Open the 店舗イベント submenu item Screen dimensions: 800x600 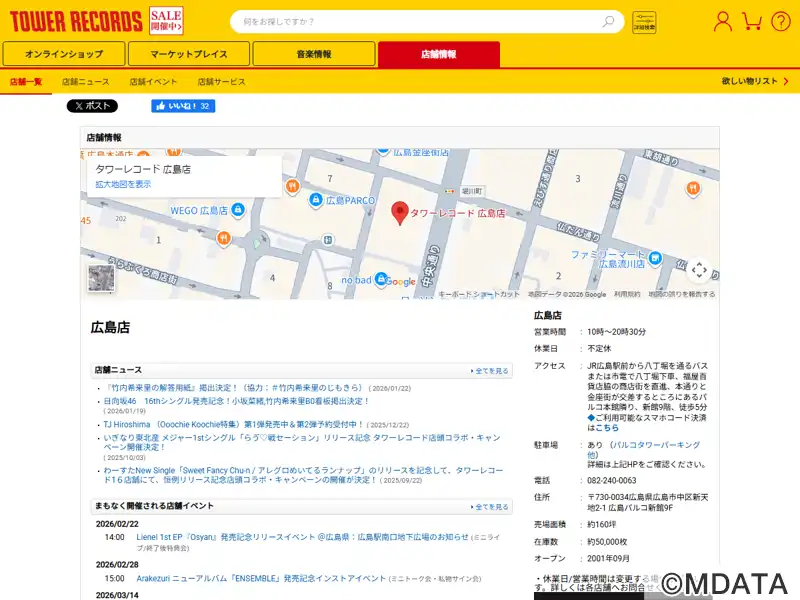(153, 81)
